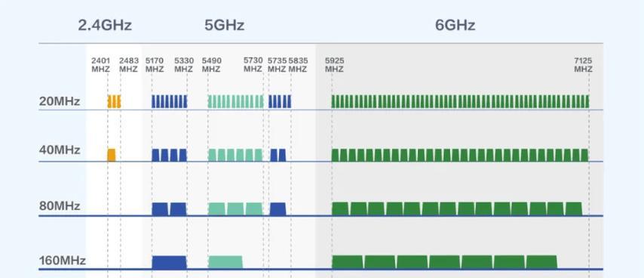Click the 20MHz row label

pyautogui.click(x=60, y=101)
